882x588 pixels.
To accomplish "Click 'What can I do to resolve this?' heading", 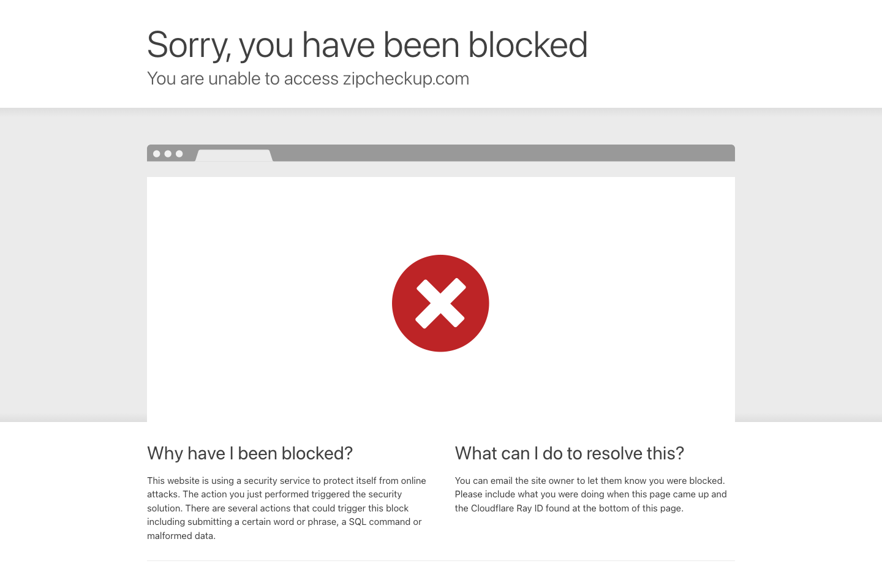I will tap(570, 453).
